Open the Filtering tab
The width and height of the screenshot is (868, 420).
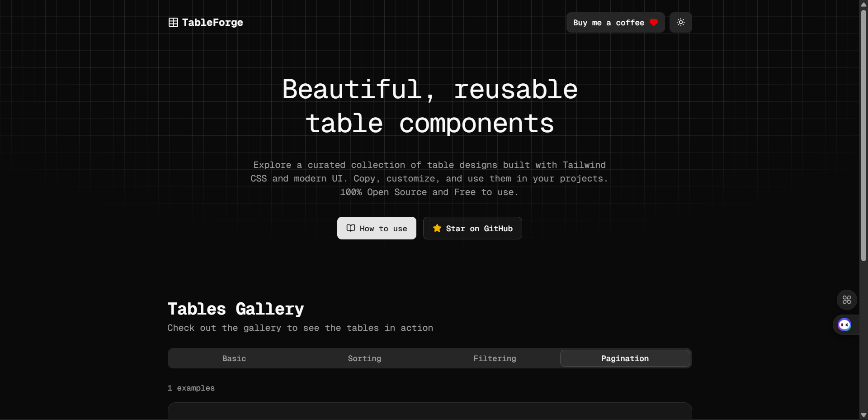pos(495,358)
